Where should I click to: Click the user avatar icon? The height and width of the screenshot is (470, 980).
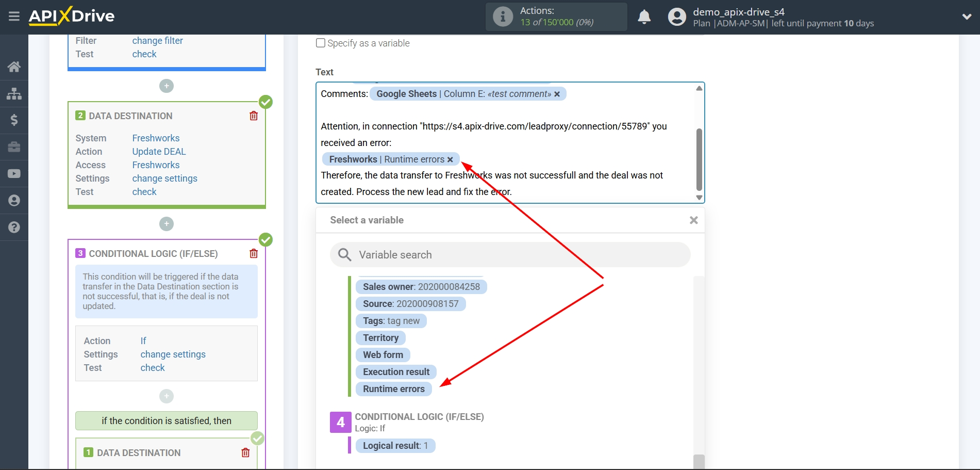pyautogui.click(x=677, y=17)
